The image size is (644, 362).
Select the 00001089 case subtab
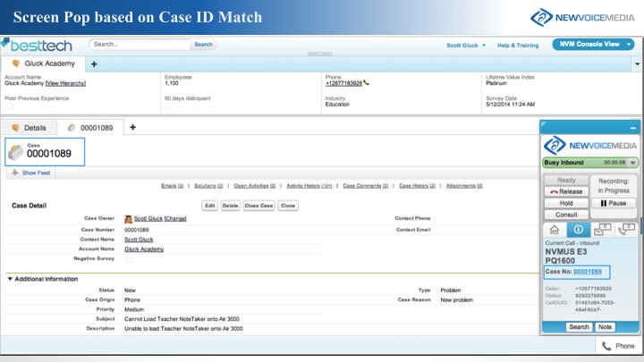(x=90, y=128)
